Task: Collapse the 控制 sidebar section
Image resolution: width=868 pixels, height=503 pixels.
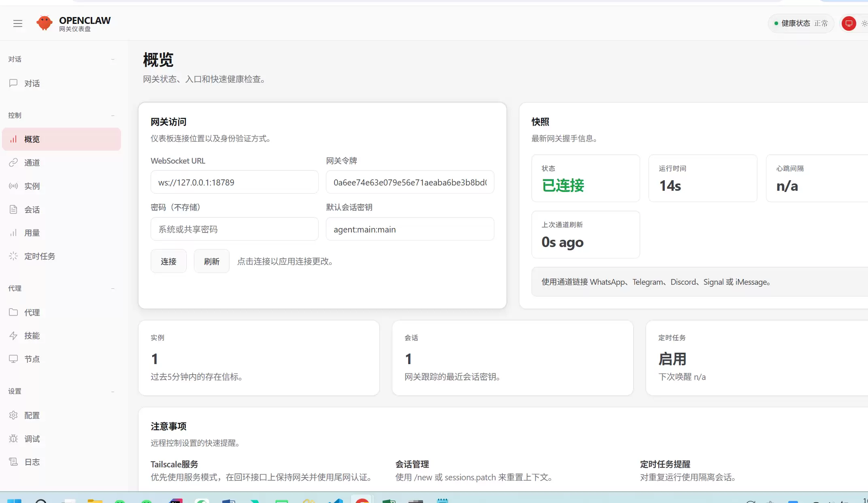Action: (x=113, y=115)
